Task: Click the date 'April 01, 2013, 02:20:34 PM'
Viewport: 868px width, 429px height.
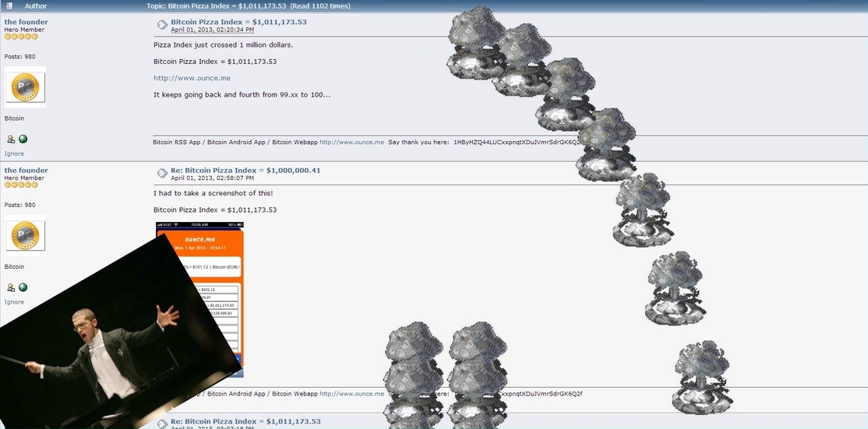Action: point(212,30)
